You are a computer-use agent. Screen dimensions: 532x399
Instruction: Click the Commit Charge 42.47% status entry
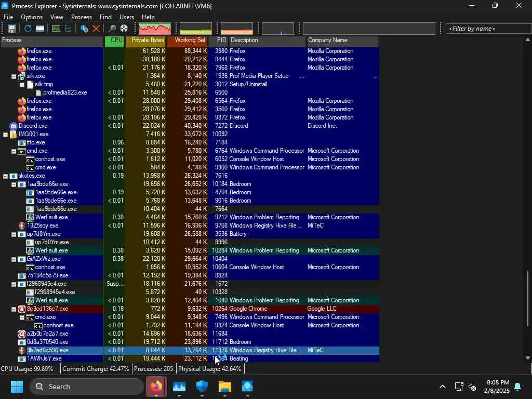coord(96,369)
